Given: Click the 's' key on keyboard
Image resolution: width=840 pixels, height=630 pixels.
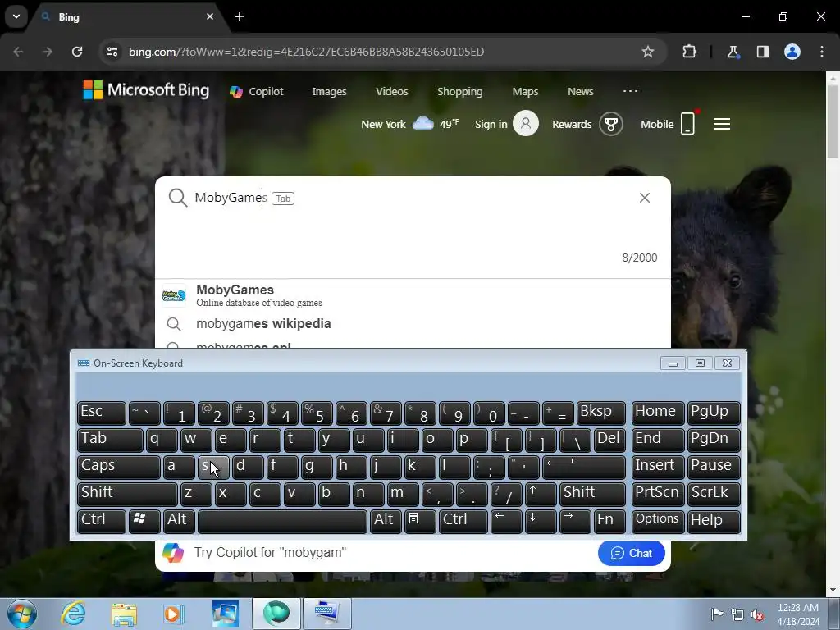Looking at the screenshot, I should pyautogui.click(x=214, y=467).
